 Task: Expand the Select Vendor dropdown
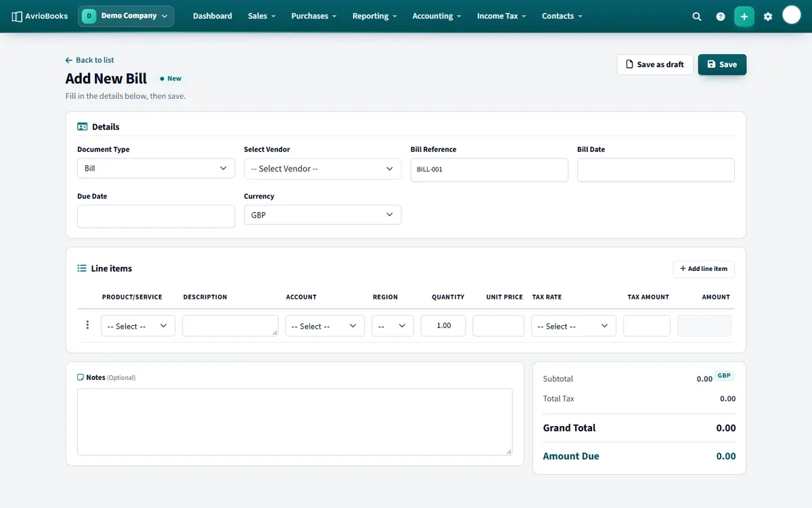coord(323,169)
